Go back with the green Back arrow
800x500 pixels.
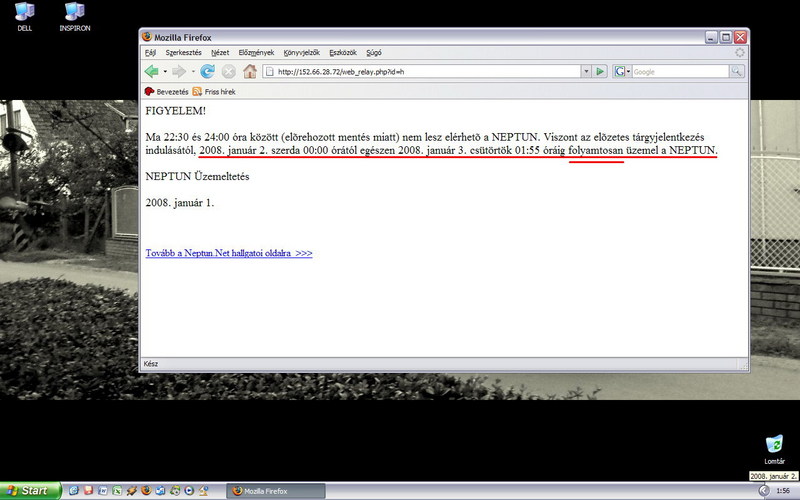152,71
